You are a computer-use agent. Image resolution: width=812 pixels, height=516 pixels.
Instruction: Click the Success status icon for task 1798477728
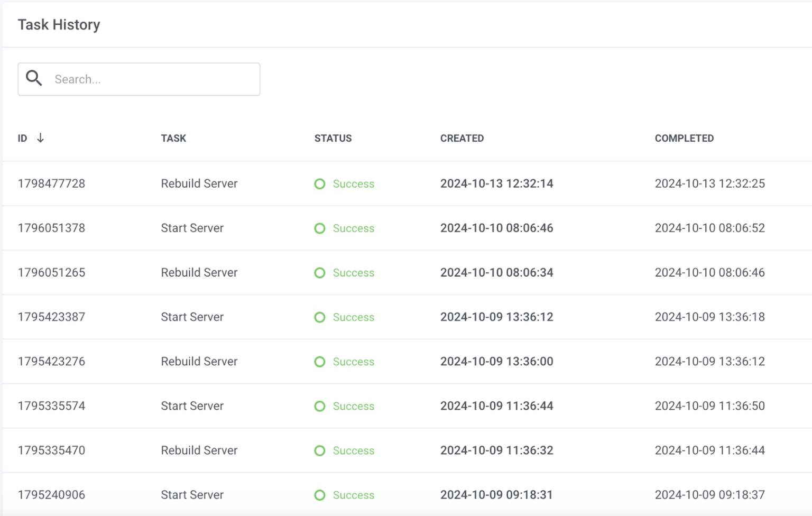[x=319, y=184]
